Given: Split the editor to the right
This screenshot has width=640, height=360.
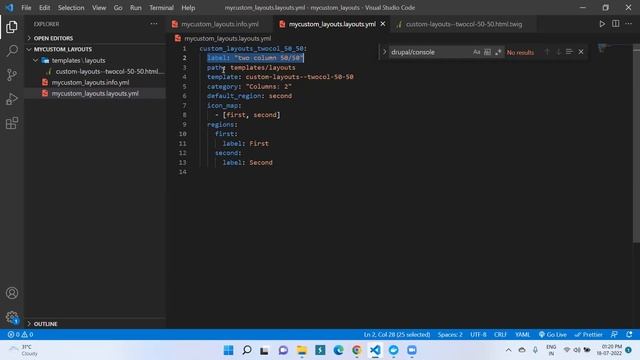Looking at the screenshot, I should pos(616,24).
